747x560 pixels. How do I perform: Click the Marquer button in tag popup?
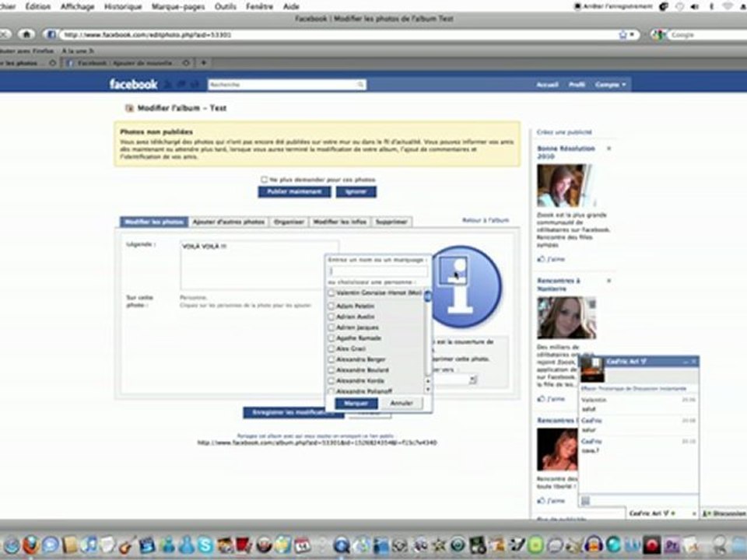click(x=356, y=404)
